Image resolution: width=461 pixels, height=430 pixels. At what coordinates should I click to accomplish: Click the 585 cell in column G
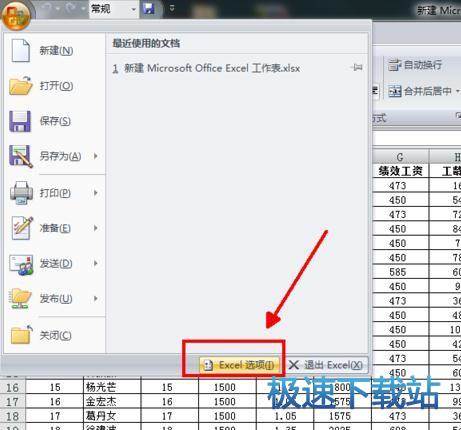click(400, 272)
